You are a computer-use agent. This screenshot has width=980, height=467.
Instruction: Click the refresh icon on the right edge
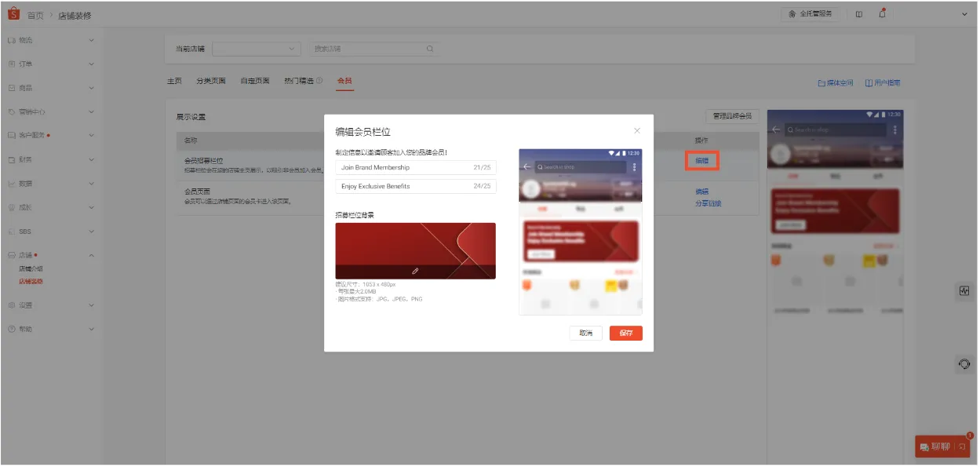[964, 363]
